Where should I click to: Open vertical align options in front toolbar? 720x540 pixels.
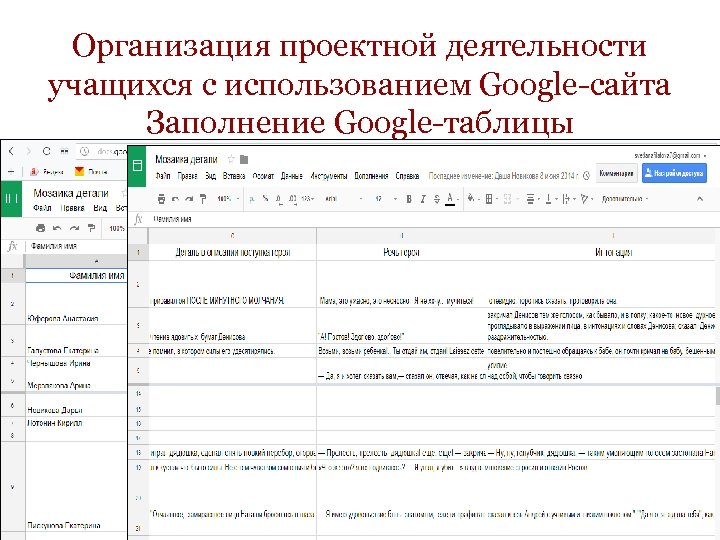point(549,199)
